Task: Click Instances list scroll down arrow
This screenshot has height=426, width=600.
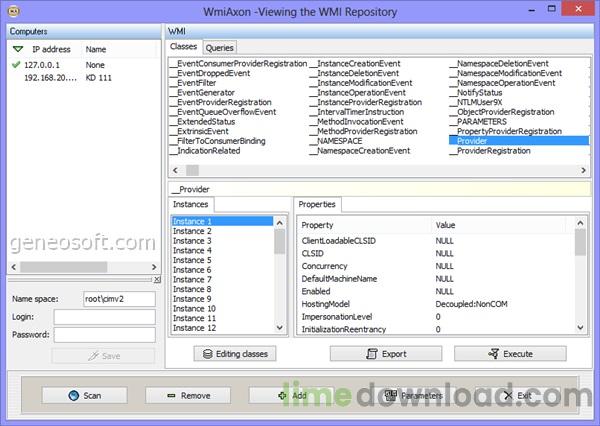Action: coord(280,328)
